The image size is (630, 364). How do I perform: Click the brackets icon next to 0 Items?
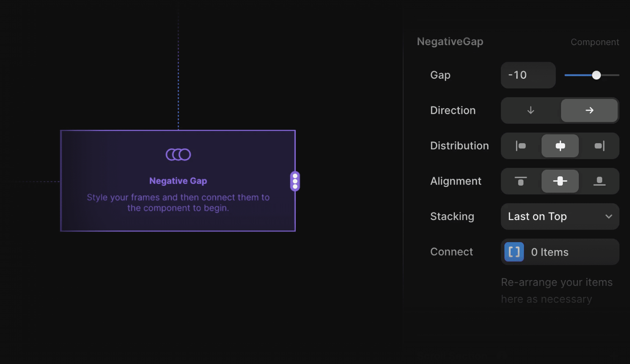pos(514,252)
